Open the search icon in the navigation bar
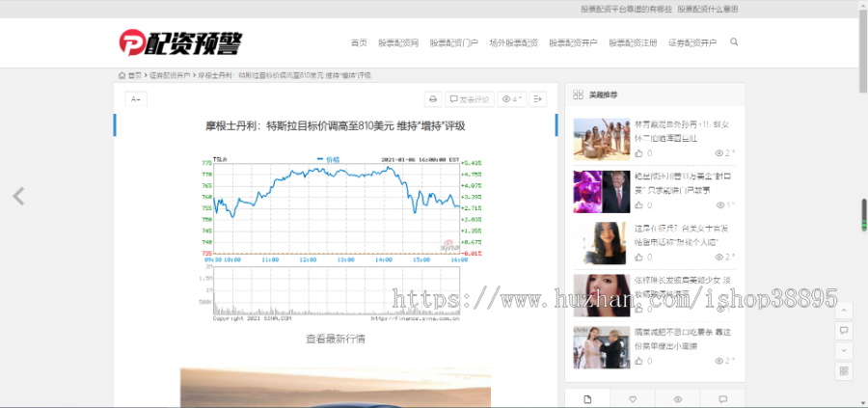Viewport: 868px width, 408px height. tap(734, 42)
